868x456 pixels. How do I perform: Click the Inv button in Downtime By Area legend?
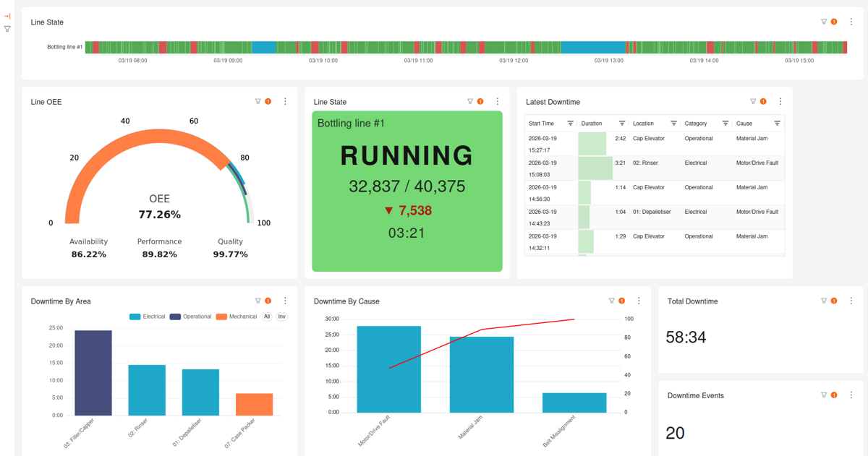281,316
